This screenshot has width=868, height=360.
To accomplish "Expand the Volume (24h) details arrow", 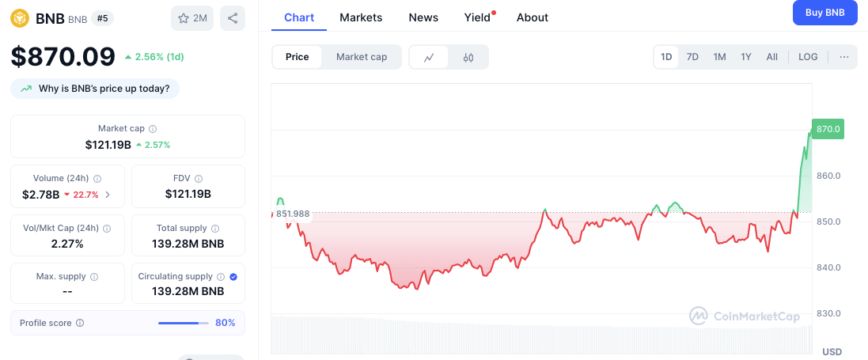I will 108,195.
